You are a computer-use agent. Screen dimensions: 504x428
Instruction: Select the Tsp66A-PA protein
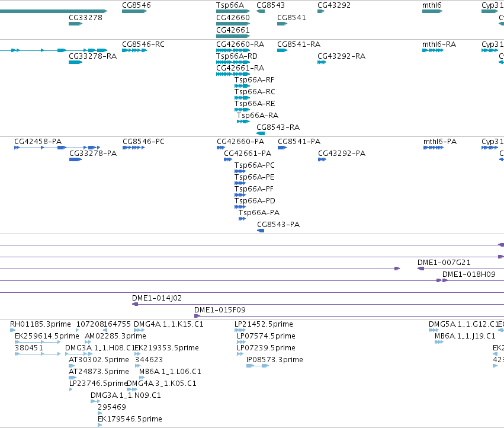pyautogui.click(x=242, y=219)
